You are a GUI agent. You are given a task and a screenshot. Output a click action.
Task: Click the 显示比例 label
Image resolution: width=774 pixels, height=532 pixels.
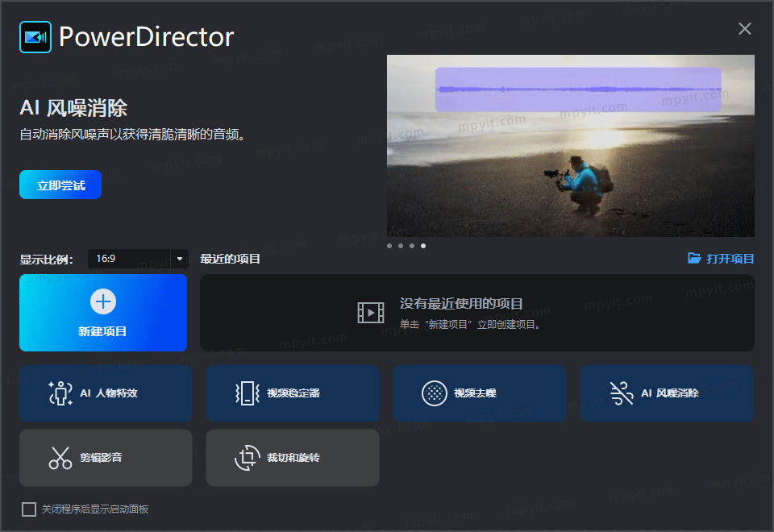click(47, 259)
